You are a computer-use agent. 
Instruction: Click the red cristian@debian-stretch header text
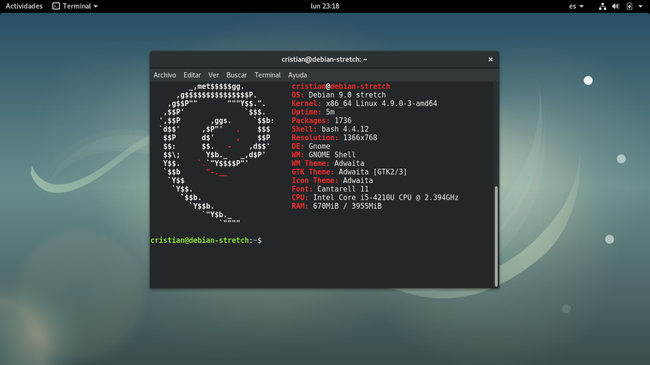(341, 86)
